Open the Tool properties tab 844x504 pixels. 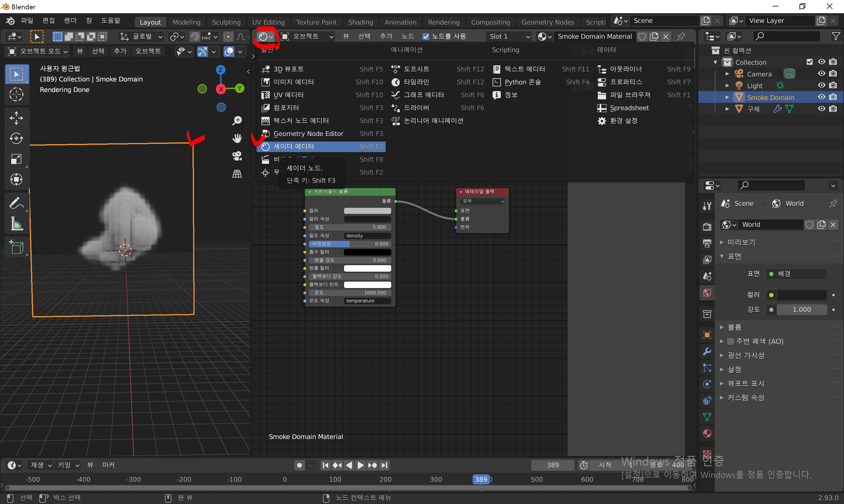707,205
